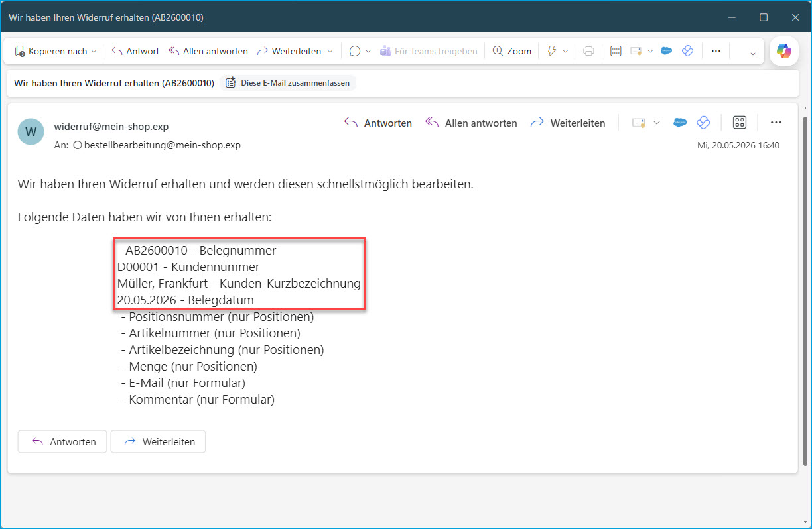Expand the dropdown beside toolbar flag-card icon
The width and height of the screenshot is (812, 529).
[x=650, y=51]
